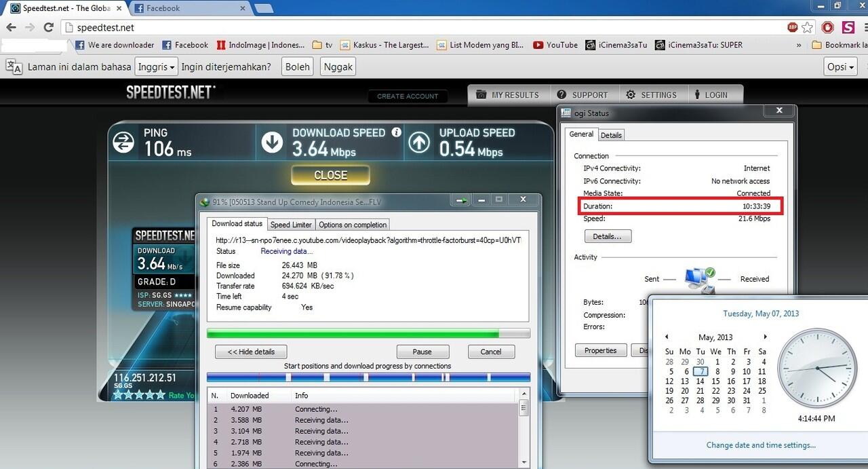Select day 7 in the calendar
The image size is (868, 469).
701,371
